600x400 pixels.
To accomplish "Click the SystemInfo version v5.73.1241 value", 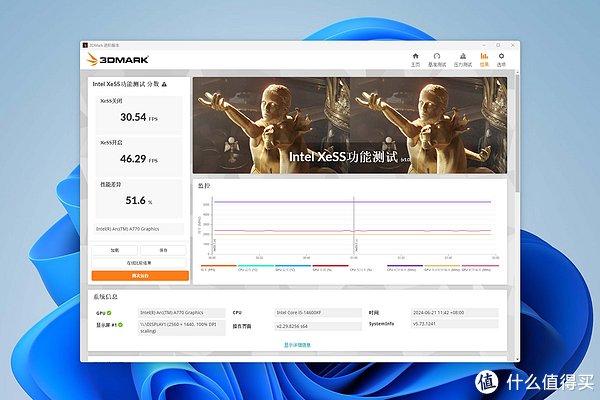I will pyautogui.click(x=454, y=324).
